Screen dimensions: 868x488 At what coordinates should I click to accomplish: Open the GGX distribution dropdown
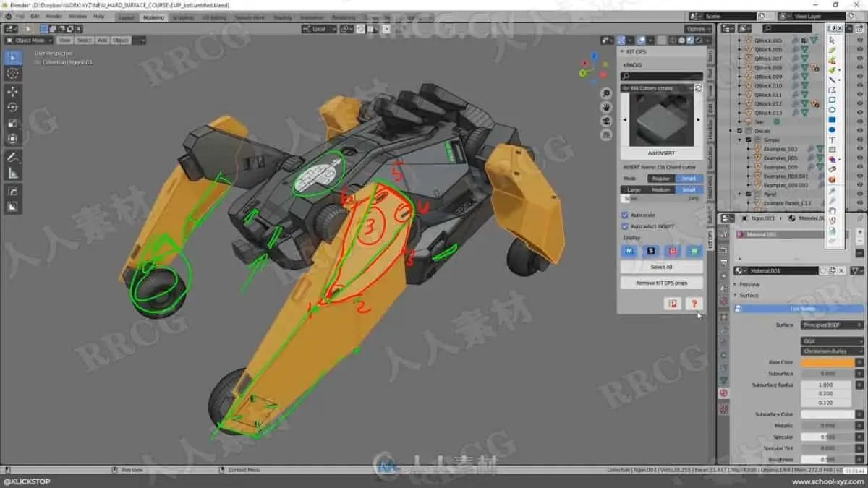(831, 341)
